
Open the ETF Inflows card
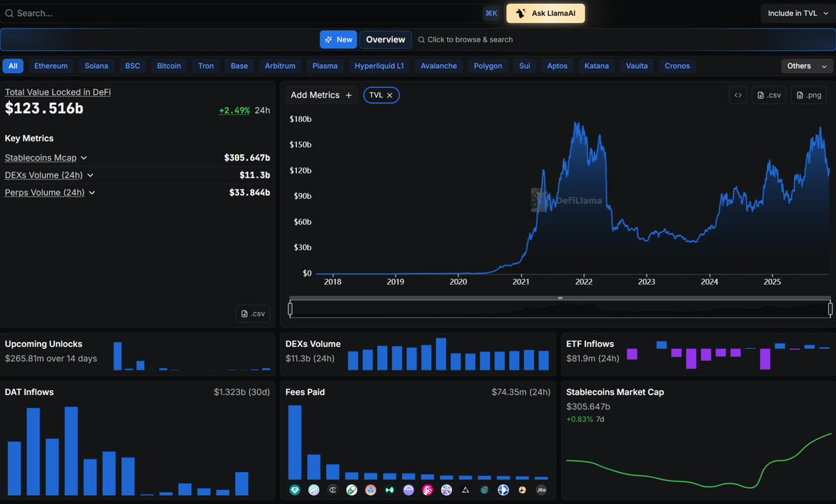[x=698, y=354]
